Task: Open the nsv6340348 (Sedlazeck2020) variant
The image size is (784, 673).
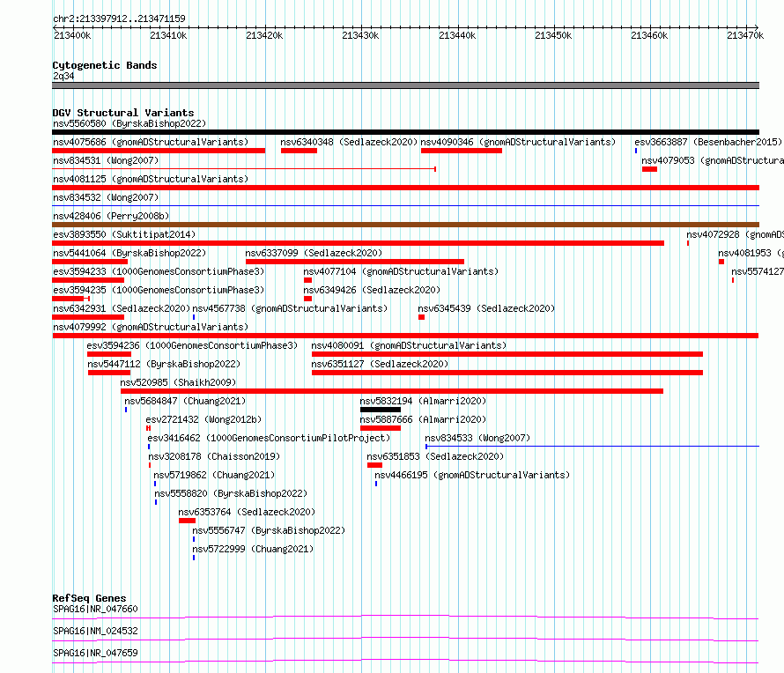Action: pyautogui.click(x=349, y=142)
